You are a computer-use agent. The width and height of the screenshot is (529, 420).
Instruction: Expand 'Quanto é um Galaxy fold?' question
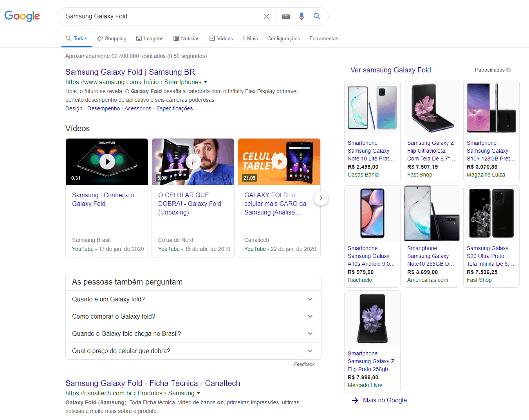[193, 299]
